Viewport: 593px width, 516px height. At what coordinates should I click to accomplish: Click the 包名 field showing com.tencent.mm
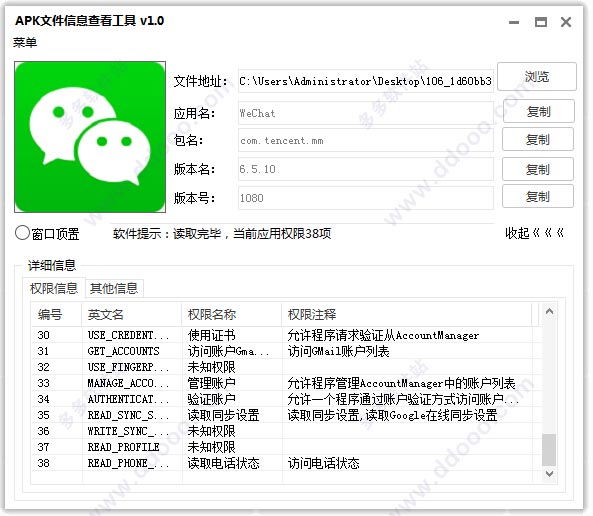tap(366, 140)
